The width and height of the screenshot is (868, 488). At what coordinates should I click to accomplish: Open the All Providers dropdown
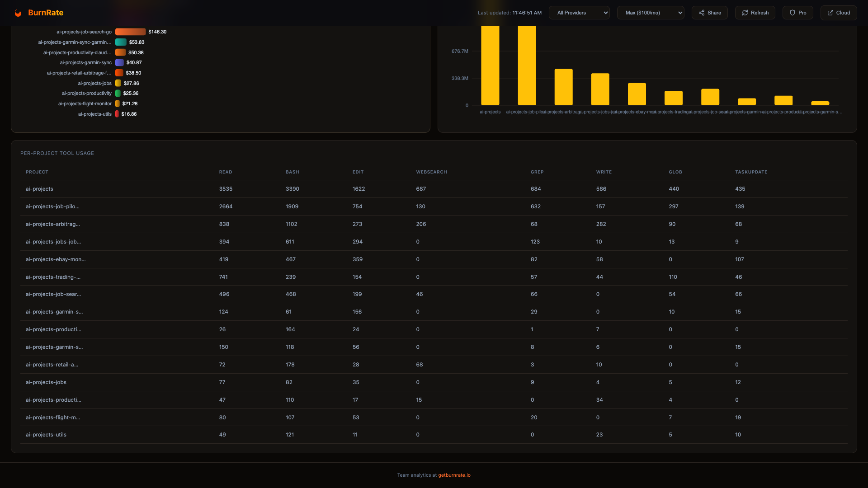579,13
